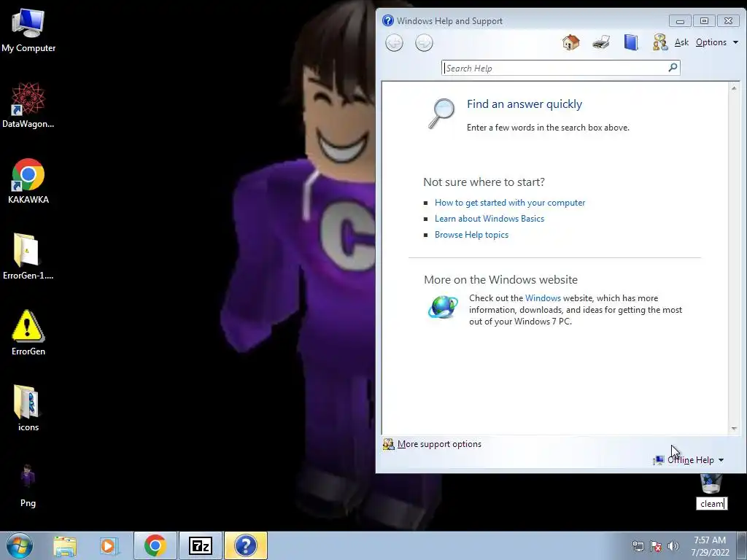Click the Ask toolbar label
The image size is (747, 560).
[x=682, y=42]
